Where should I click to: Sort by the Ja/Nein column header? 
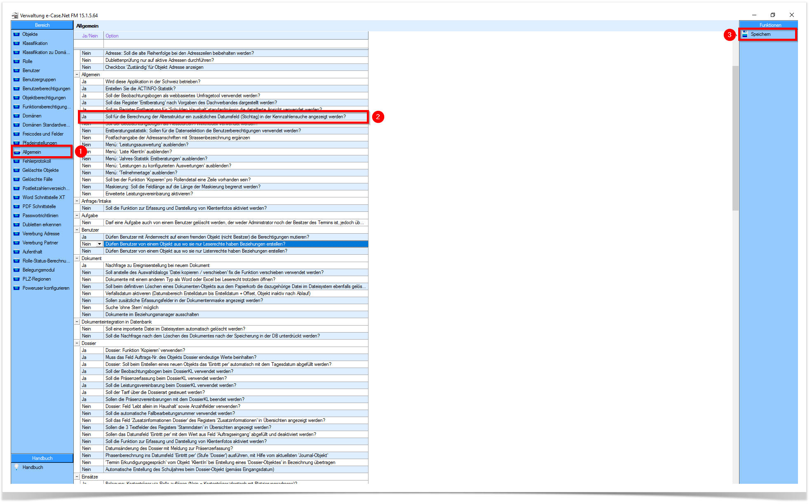[90, 36]
